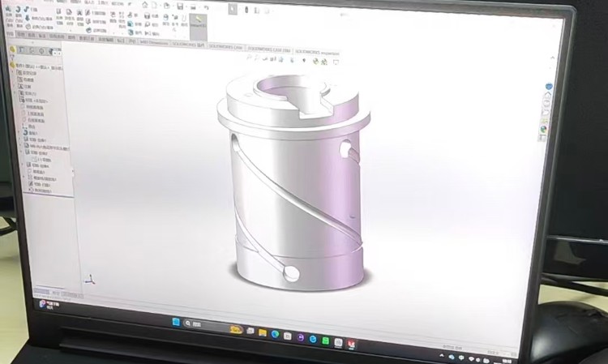This screenshot has width=608, height=364.
Task: Click Zoom to Fit in heads-up toolbar
Action: click(x=250, y=58)
